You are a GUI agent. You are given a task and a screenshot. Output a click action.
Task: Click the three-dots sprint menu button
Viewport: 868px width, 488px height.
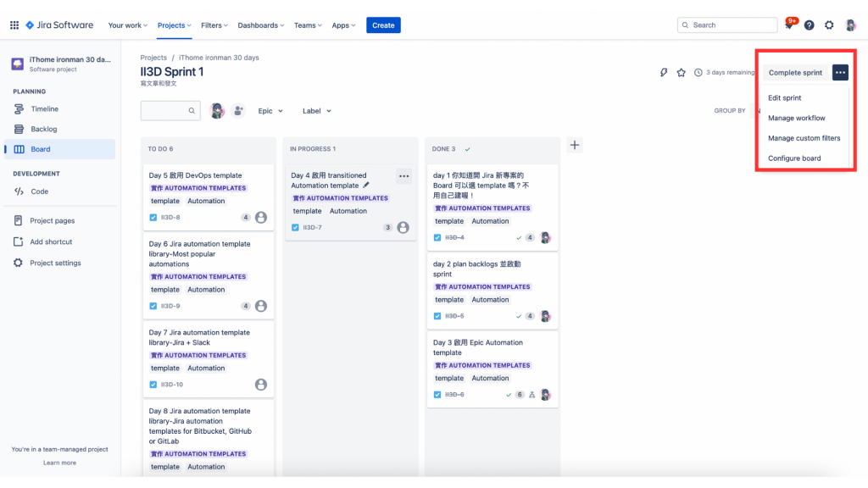840,73
